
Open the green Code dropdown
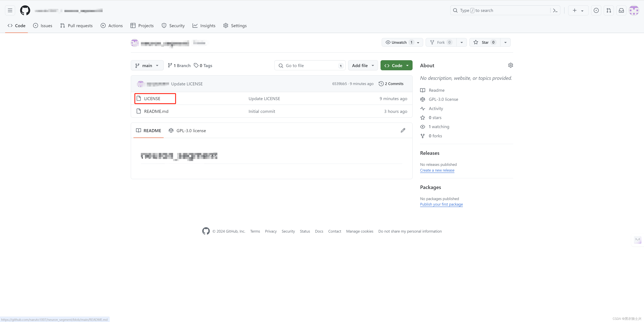(x=396, y=66)
